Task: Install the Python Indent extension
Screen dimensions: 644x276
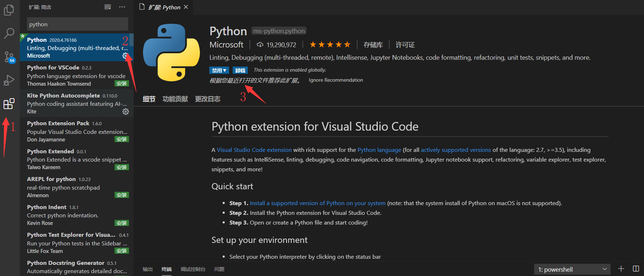Action: [122, 223]
